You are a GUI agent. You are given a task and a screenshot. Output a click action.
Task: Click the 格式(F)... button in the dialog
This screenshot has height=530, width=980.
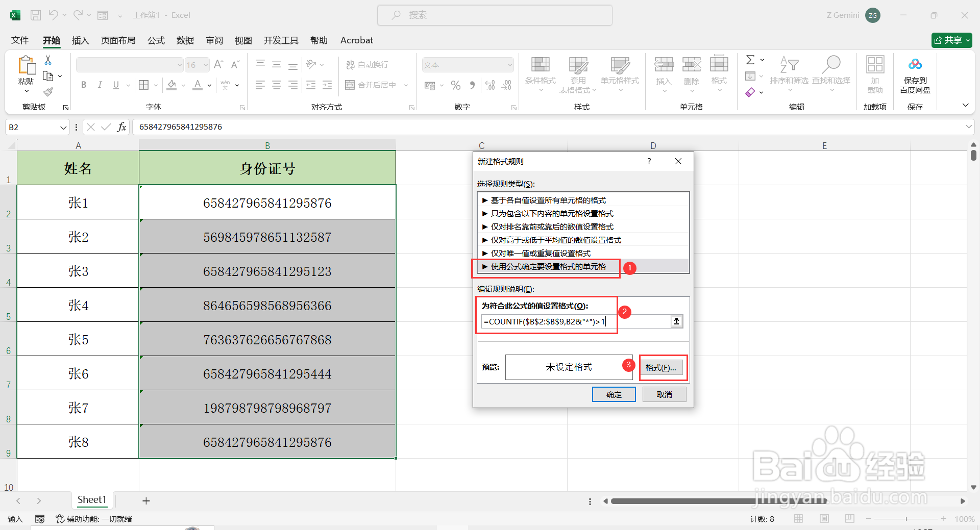(662, 367)
